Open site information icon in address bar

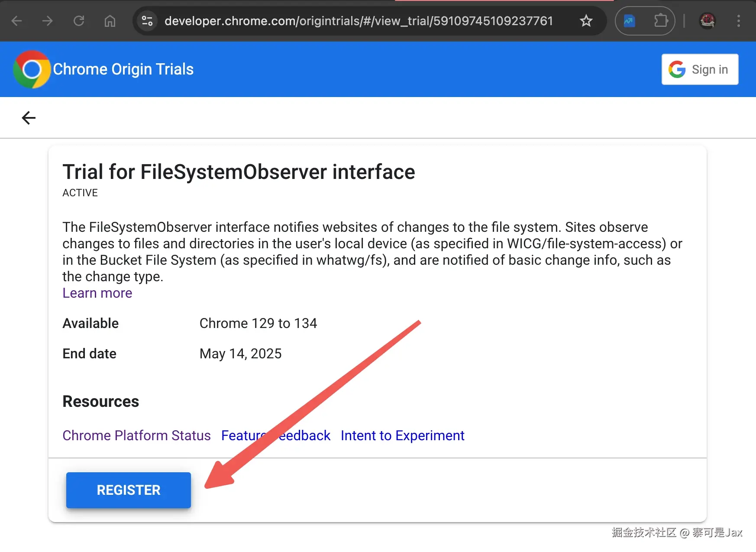coord(147,21)
